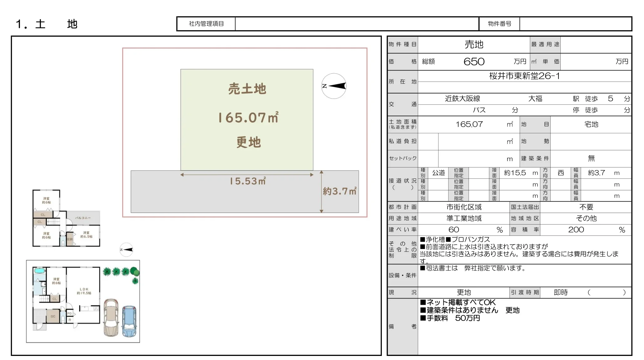
Task: Open the 地勢 selection cell
Action: (591, 141)
